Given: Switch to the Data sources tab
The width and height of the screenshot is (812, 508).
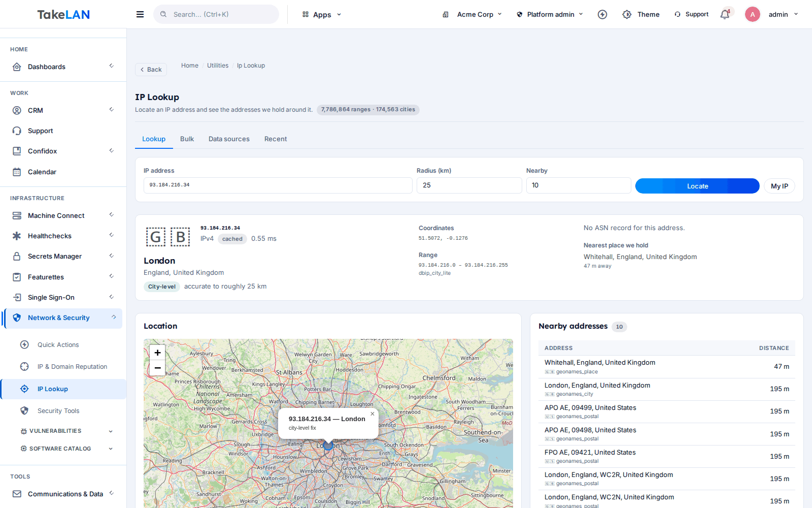Looking at the screenshot, I should (x=229, y=139).
